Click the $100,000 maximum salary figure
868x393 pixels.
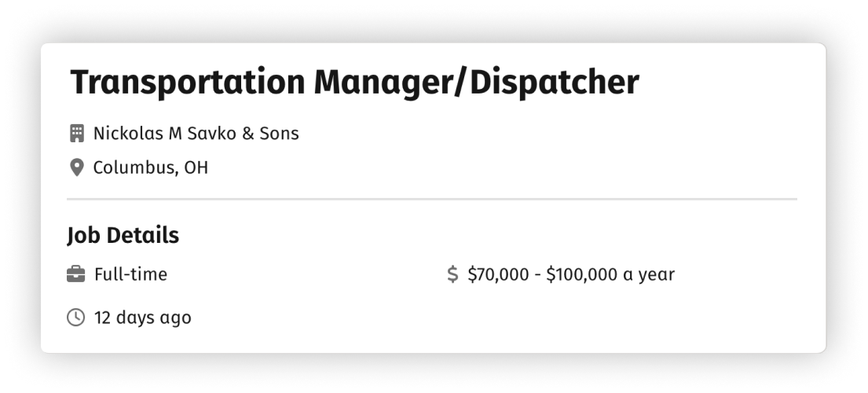pos(581,274)
